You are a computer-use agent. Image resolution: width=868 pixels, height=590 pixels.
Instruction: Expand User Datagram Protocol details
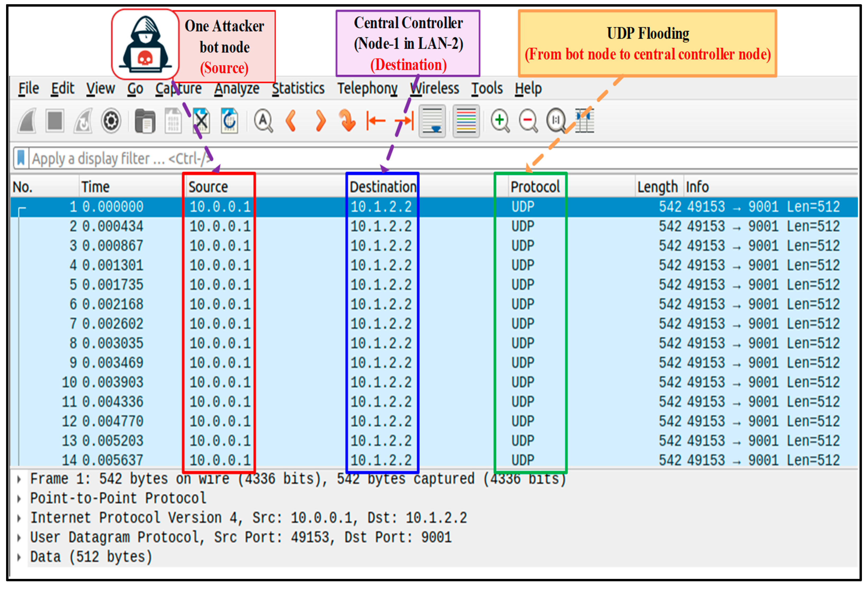(19, 538)
